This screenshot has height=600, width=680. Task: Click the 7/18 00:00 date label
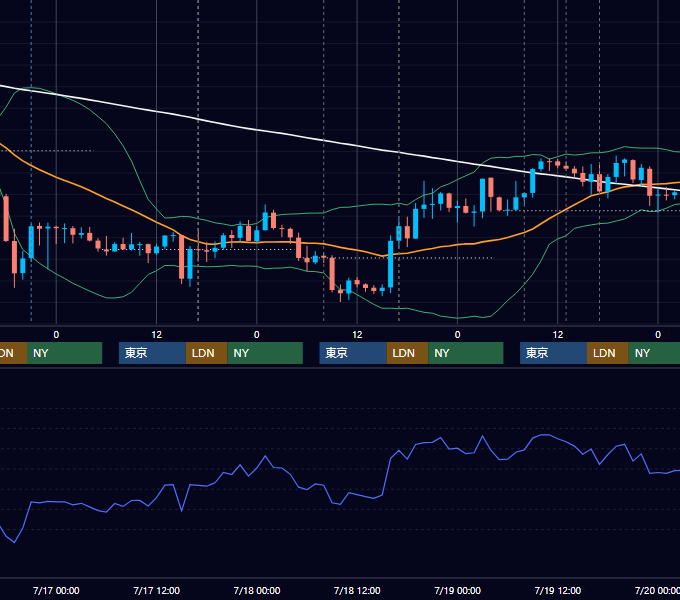257,590
